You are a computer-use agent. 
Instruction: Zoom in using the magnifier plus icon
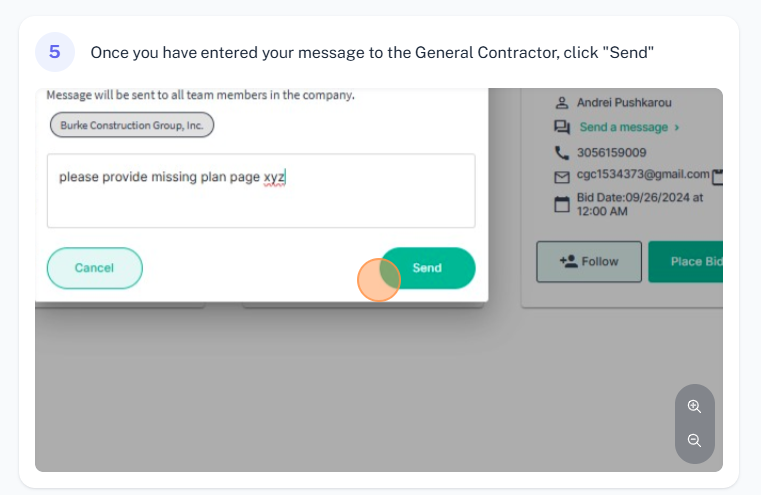tap(695, 406)
